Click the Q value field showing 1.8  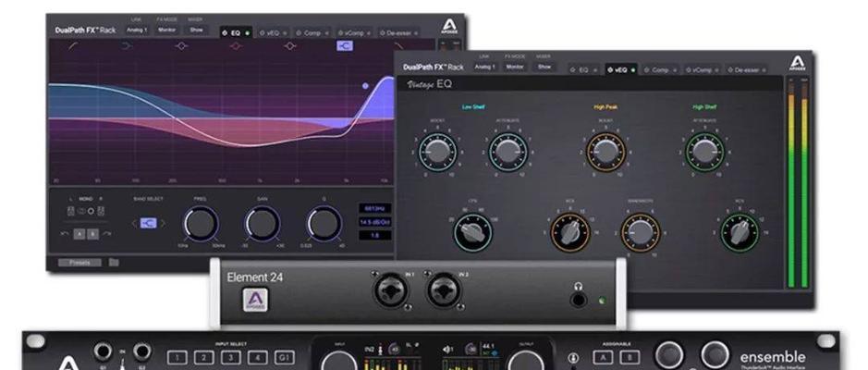374,235
